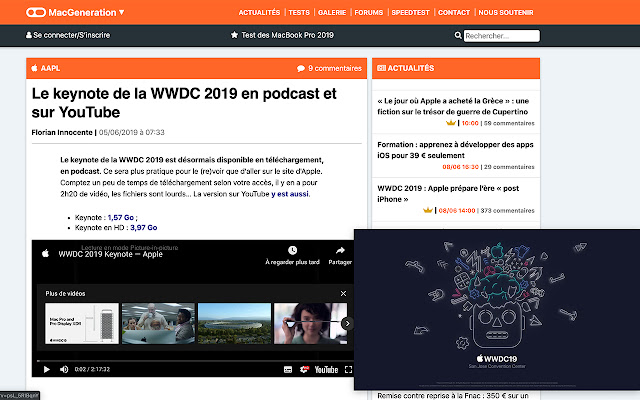Click the crown icon in the Grèce article row

(451, 123)
